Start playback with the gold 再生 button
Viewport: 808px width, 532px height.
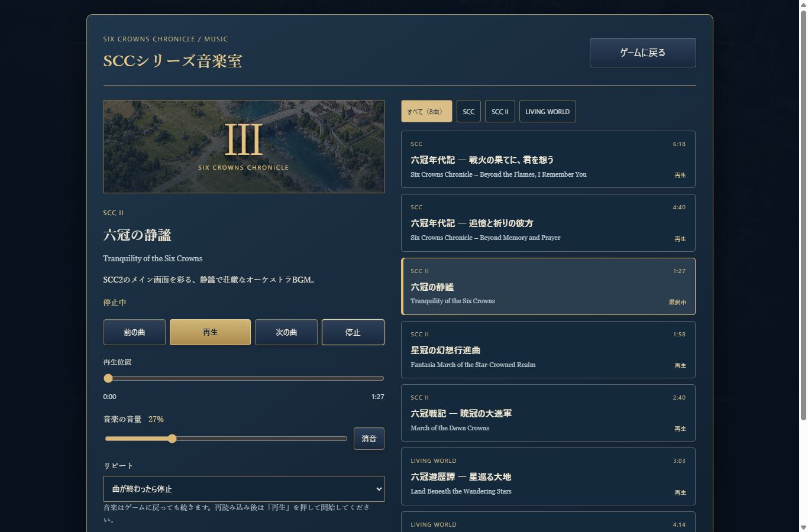[x=210, y=332]
